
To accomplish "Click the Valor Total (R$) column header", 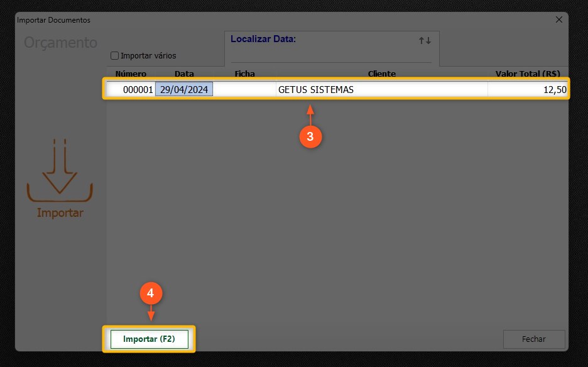I will pos(528,74).
